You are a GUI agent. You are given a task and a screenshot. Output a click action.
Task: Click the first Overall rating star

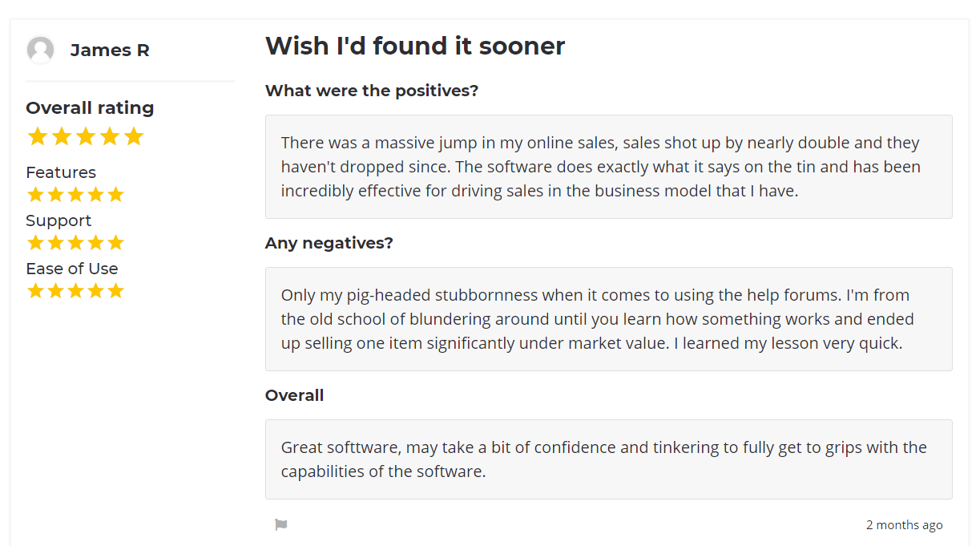(x=37, y=136)
